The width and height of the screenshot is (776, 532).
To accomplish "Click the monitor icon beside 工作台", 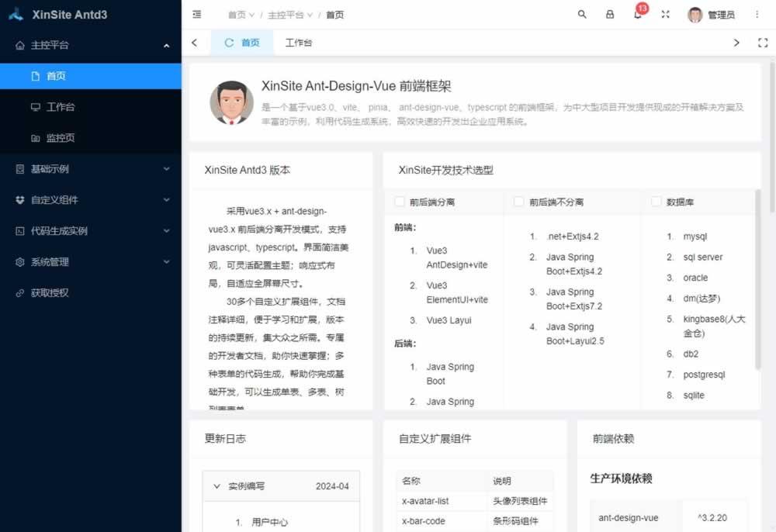I will (35, 107).
